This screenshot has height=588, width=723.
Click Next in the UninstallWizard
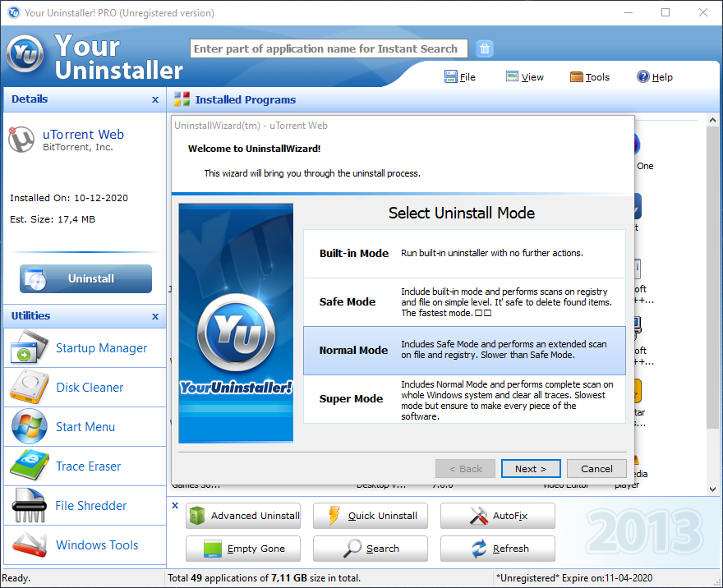click(x=531, y=469)
